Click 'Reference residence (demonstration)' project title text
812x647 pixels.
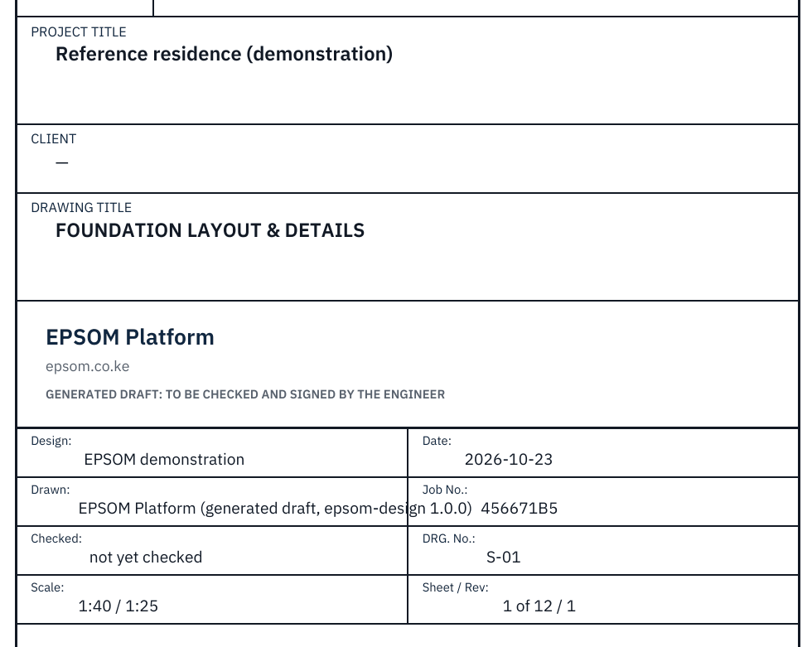225,54
